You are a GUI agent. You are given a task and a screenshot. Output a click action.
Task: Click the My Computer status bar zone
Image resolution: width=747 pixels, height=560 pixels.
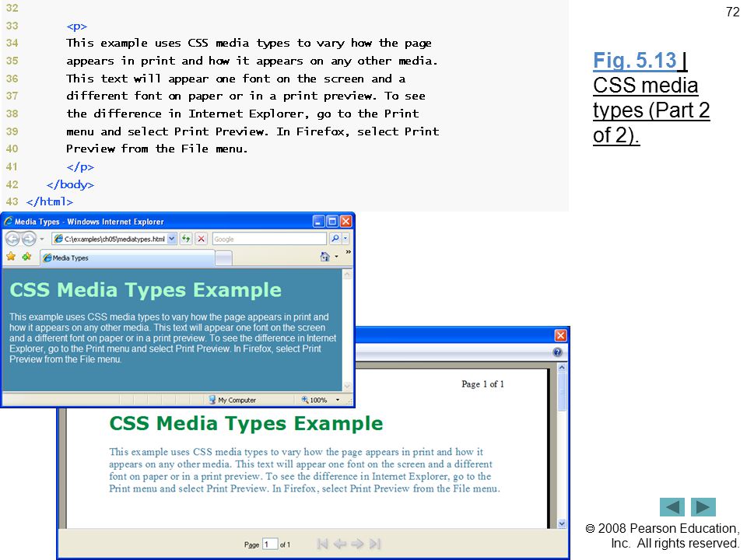coord(233,400)
